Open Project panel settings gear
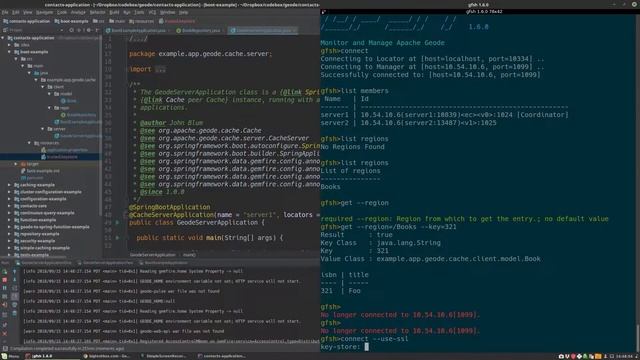 89,30
